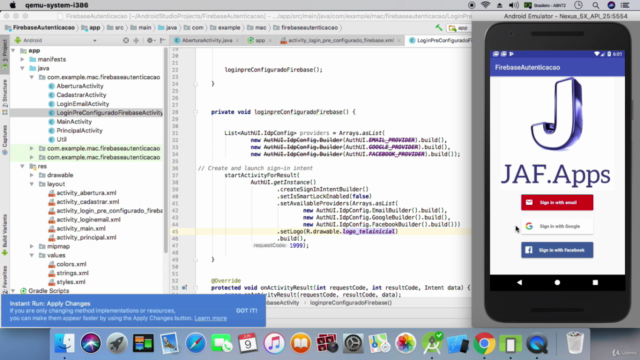Tap Sign in with Google in emulator
The image size is (640, 360).
(557, 226)
